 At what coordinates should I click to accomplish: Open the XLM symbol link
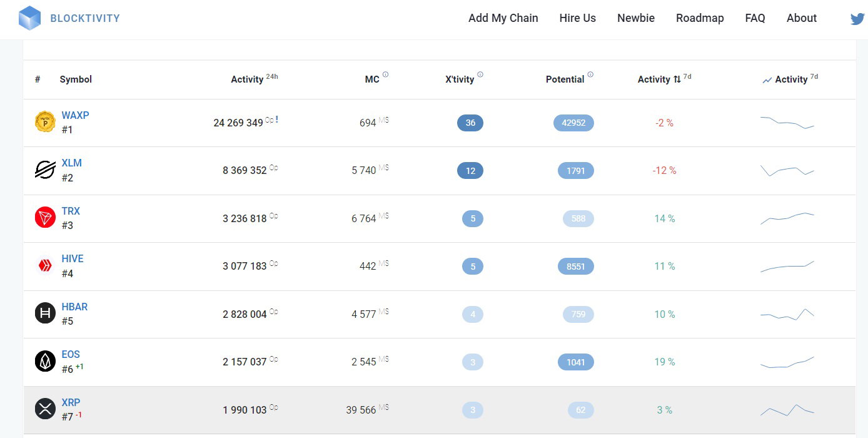click(x=71, y=163)
